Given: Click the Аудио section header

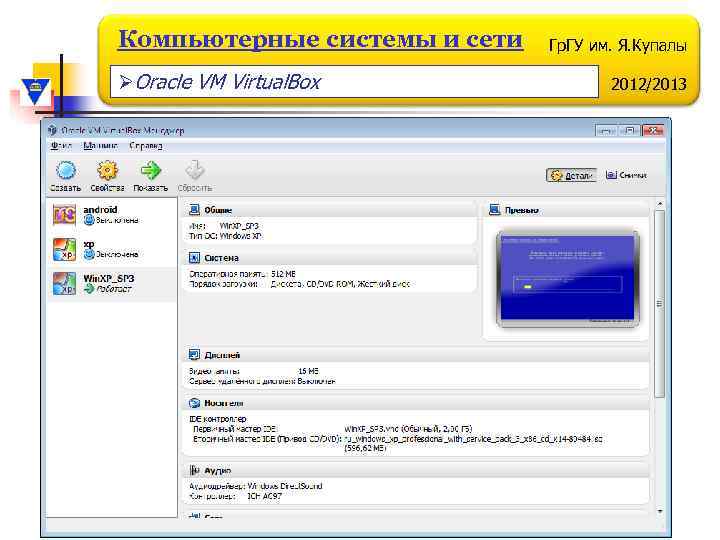Looking at the screenshot, I should coord(417,470).
